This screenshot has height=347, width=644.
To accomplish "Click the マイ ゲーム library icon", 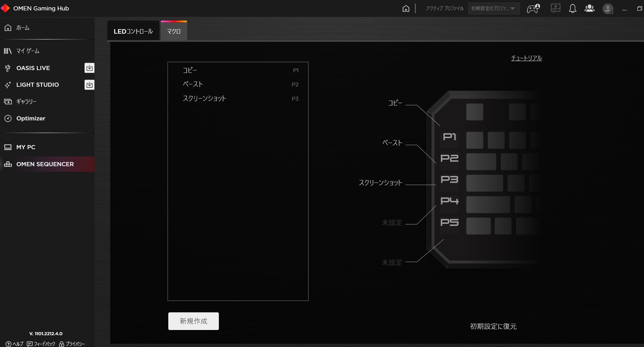I will point(8,51).
